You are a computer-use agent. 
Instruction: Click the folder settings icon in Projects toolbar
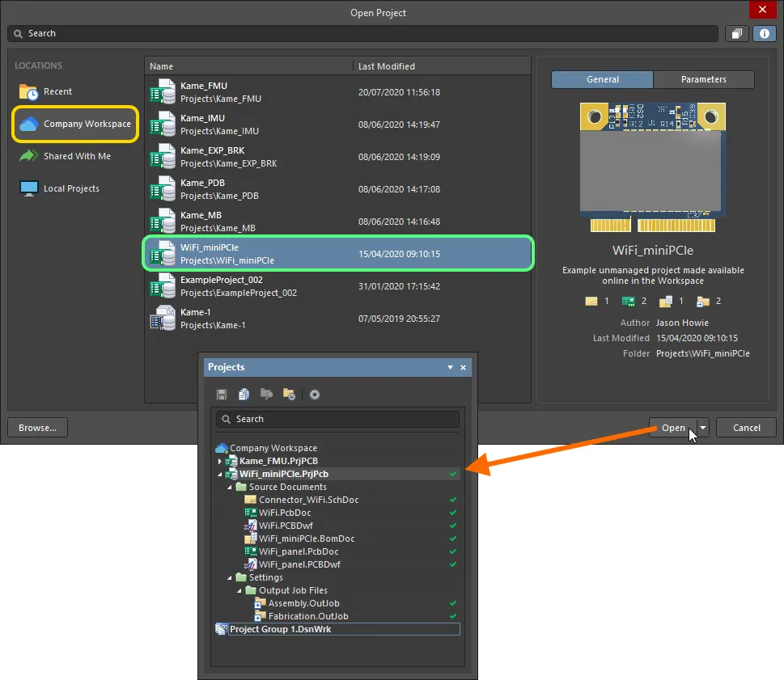pyautogui.click(x=289, y=395)
